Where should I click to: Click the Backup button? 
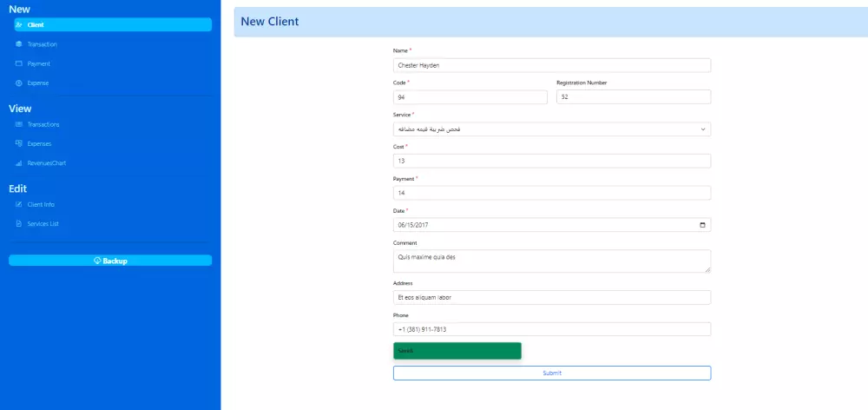(x=110, y=261)
